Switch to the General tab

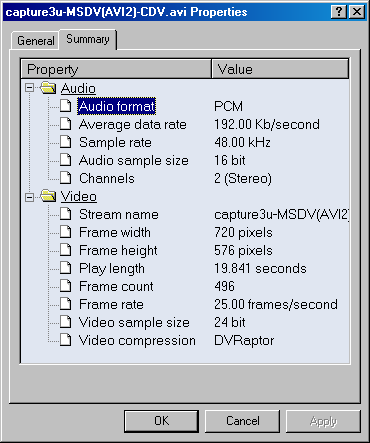pos(35,41)
